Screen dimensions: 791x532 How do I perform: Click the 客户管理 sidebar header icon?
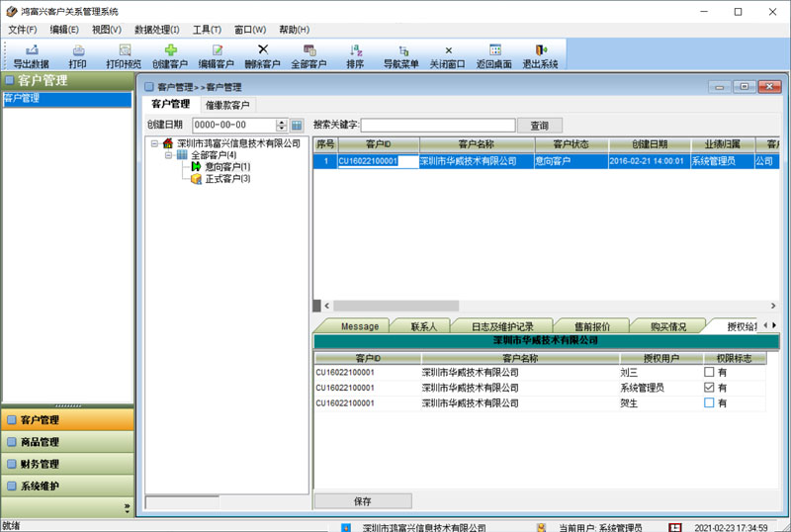10,80
